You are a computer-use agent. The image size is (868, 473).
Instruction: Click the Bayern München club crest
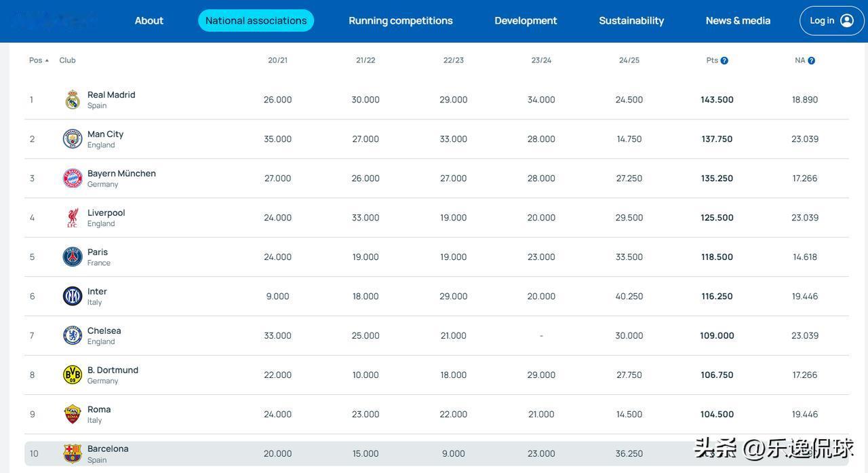point(73,178)
